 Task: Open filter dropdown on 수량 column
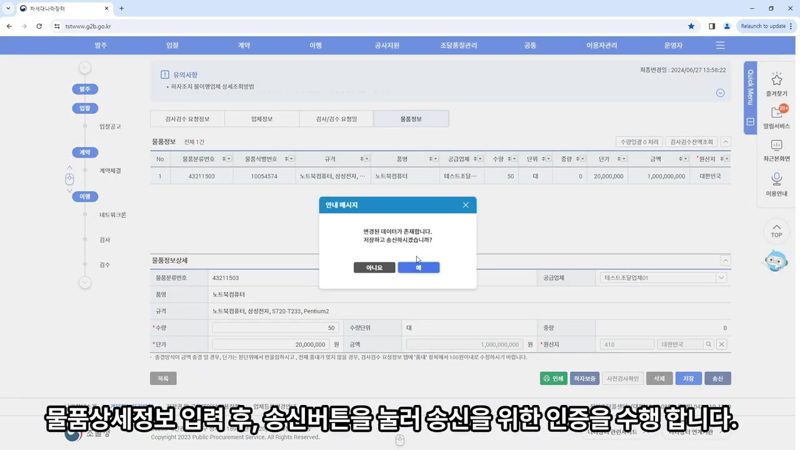(x=512, y=159)
